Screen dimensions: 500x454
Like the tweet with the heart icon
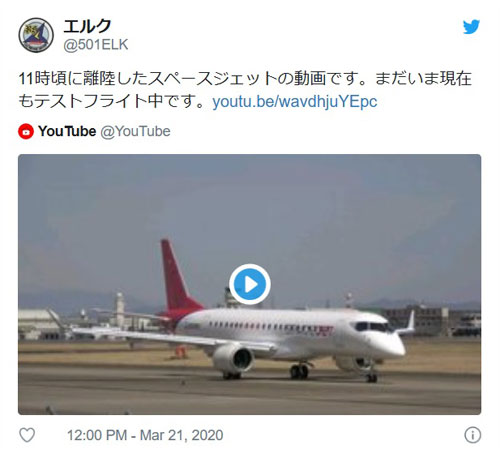point(27,435)
